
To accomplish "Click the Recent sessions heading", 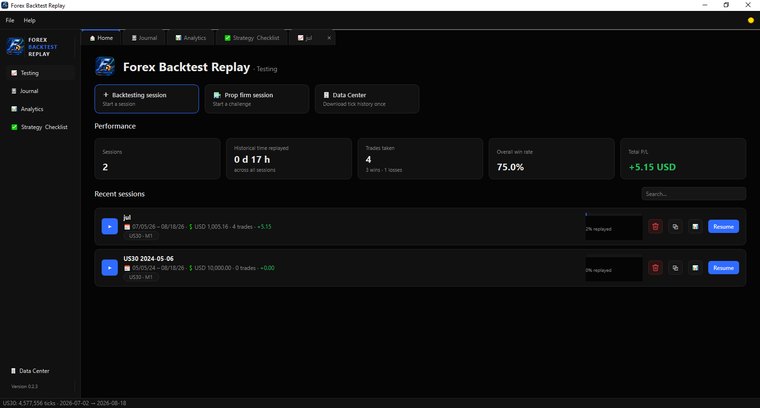I will click(x=119, y=194).
